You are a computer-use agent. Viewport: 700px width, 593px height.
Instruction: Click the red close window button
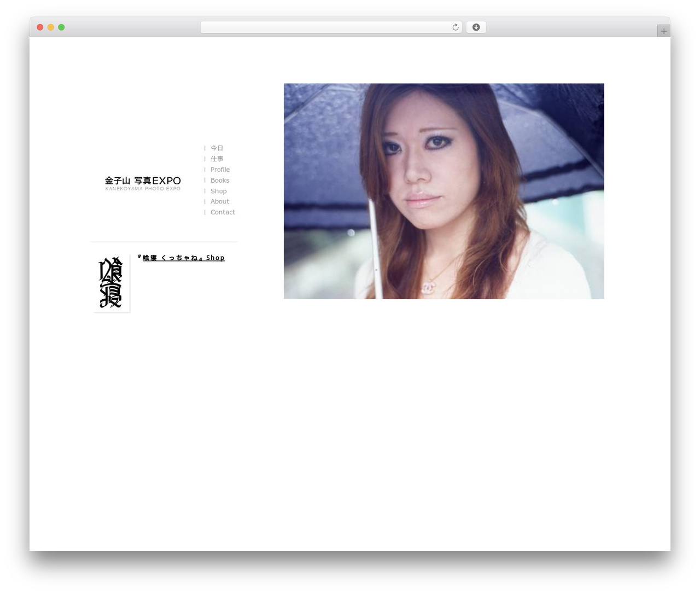(40, 27)
